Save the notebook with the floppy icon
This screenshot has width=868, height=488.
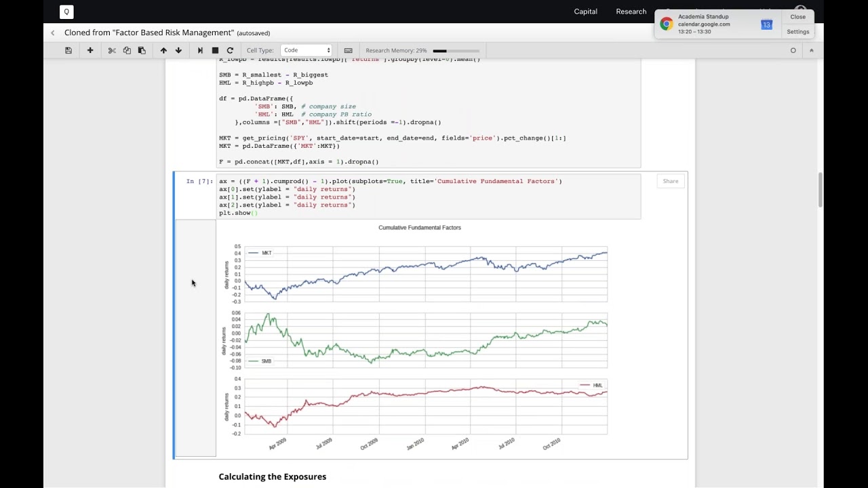(68, 50)
